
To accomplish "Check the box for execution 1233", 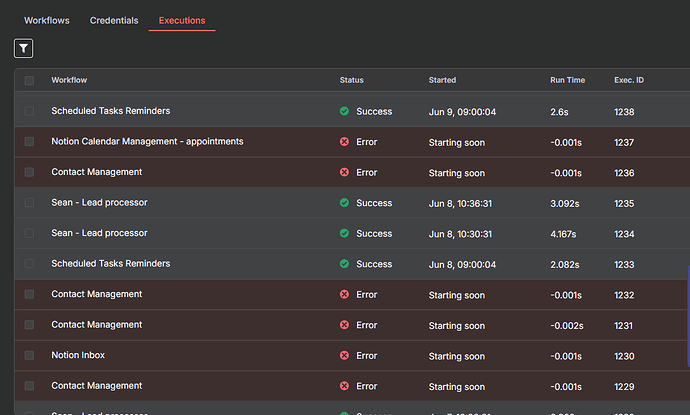I will pyautogui.click(x=29, y=264).
